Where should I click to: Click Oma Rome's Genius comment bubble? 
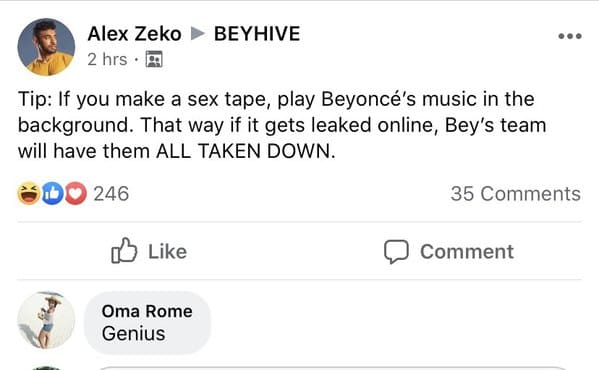147,323
